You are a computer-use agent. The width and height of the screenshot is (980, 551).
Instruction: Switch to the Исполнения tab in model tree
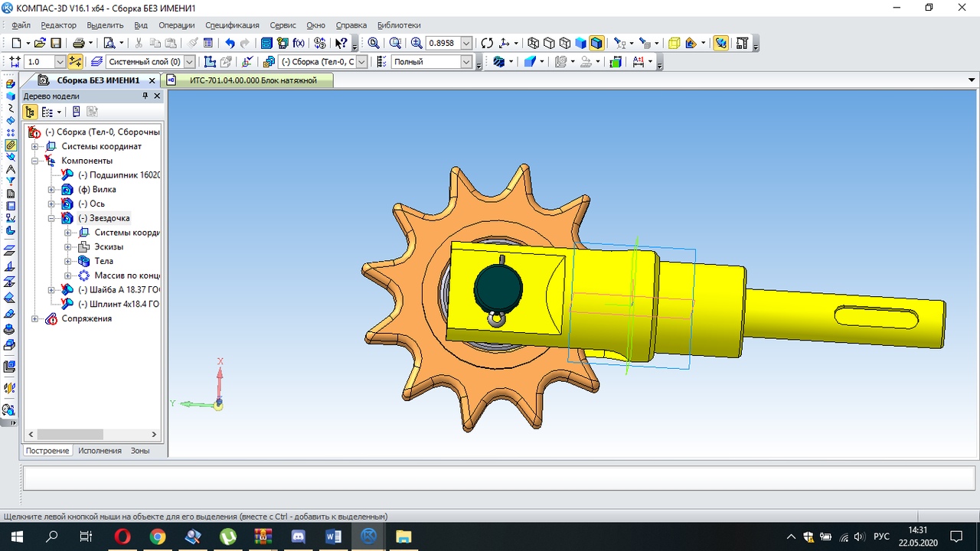[100, 451]
